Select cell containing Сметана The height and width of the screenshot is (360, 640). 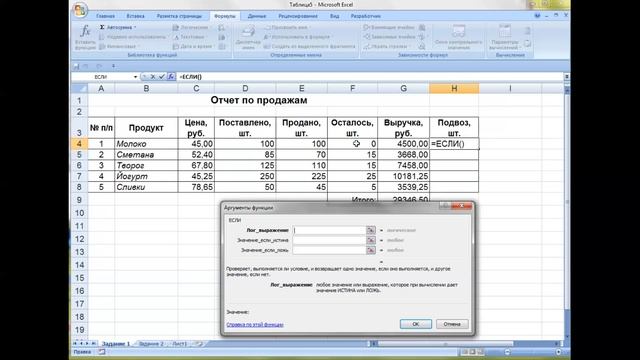(x=146, y=155)
